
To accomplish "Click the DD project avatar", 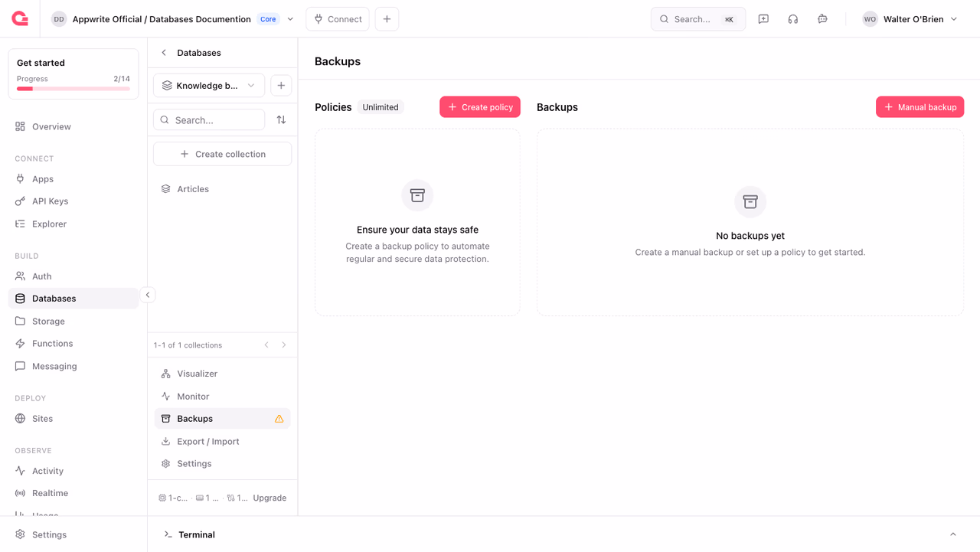I will click(x=59, y=19).
